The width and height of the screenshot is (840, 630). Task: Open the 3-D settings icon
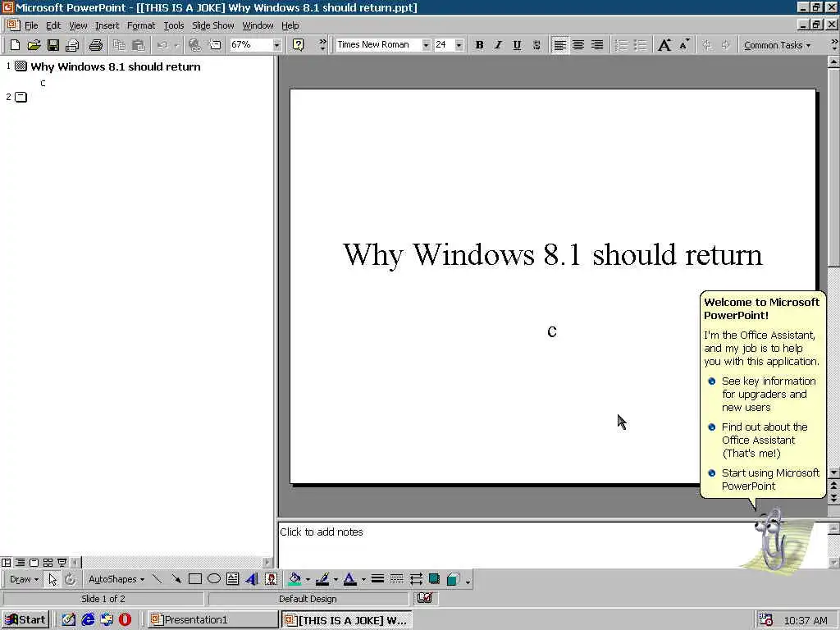(x=453, y=579)
